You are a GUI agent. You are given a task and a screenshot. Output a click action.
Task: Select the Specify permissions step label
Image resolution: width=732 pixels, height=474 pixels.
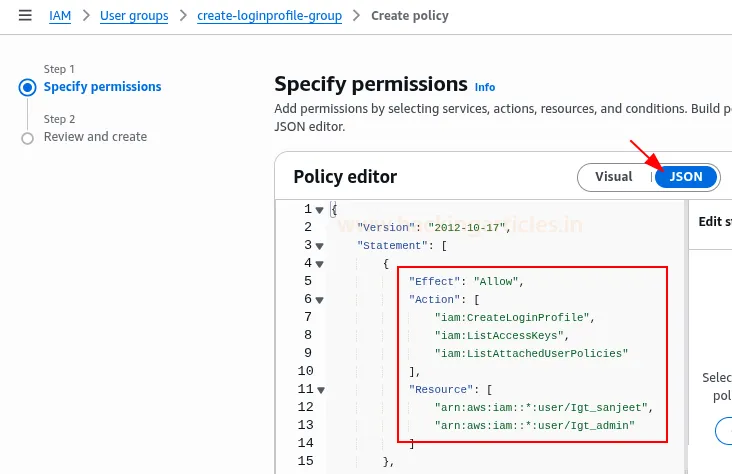tap(102, 87)
